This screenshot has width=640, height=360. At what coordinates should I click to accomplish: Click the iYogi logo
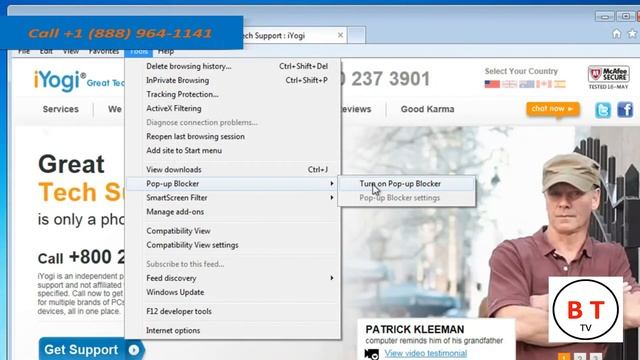pyautogui.click(x=60, y=80)
